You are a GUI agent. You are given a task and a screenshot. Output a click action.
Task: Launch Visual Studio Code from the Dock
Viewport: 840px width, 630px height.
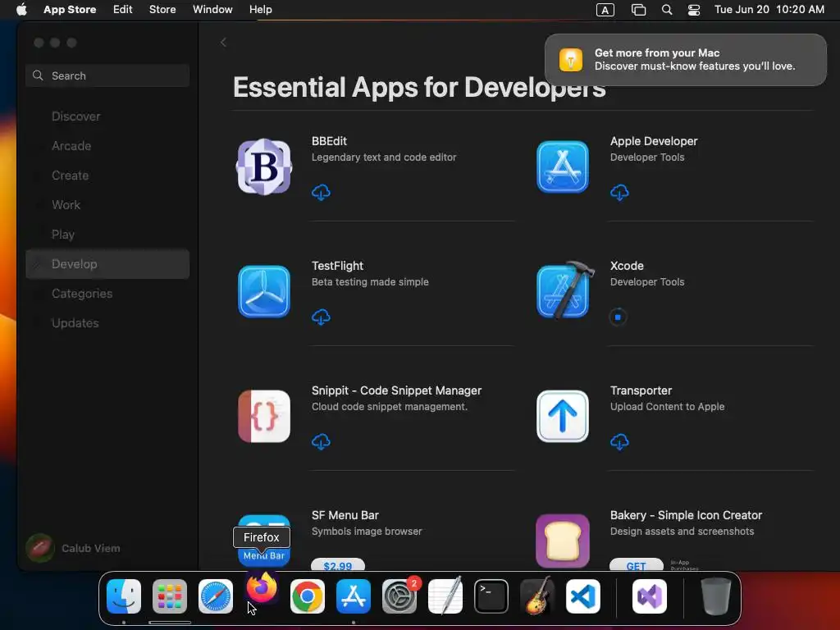583,596
